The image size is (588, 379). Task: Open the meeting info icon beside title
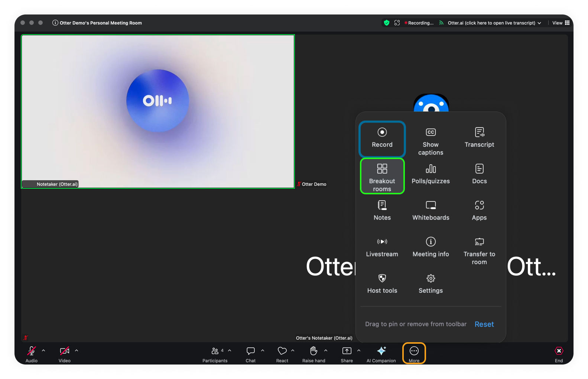click(55, 23)
